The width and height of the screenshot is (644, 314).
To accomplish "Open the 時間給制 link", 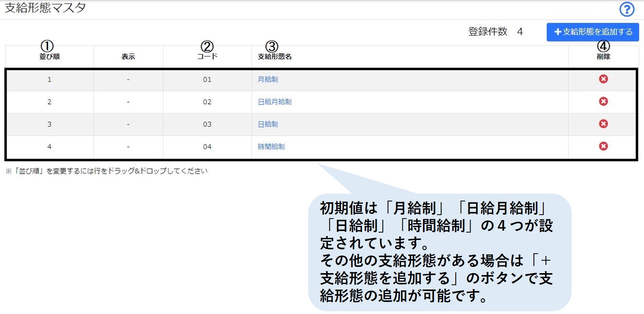I will tap(271, 146).
